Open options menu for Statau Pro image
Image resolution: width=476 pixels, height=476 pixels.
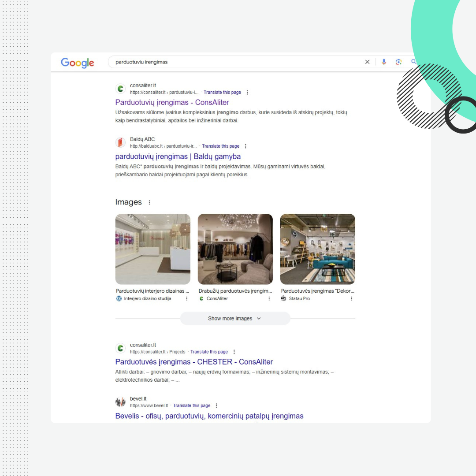tap(352, 298)
